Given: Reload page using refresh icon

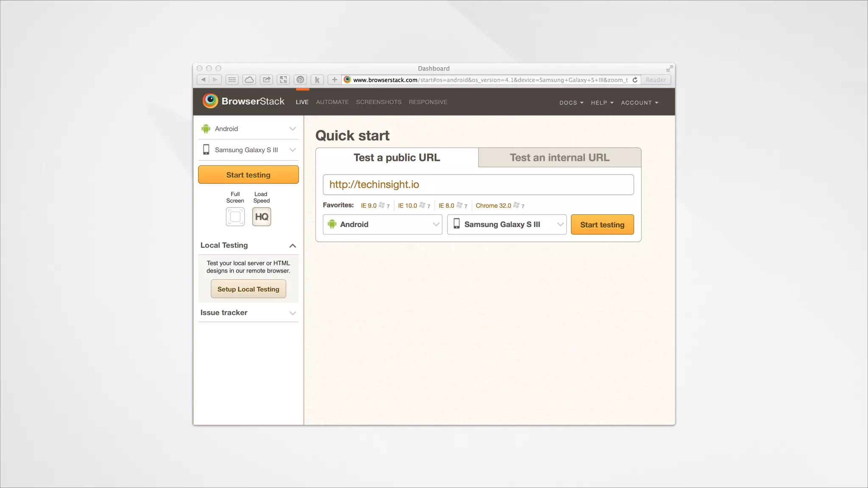Looking at the screenshot, I should click(635, 80).
